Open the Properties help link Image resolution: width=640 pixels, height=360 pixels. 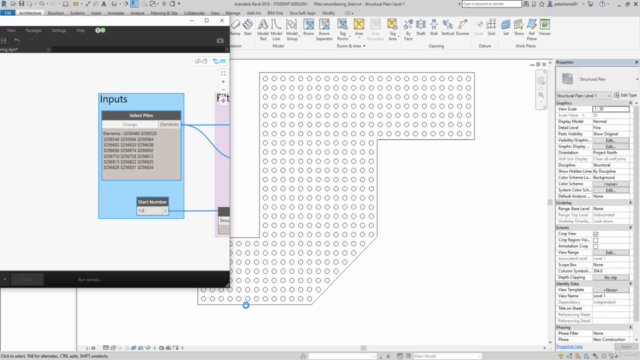coord(569,347)
